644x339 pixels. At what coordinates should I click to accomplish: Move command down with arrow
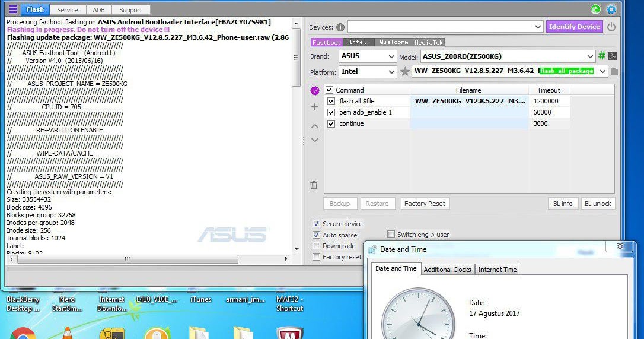tap(315, 140)
